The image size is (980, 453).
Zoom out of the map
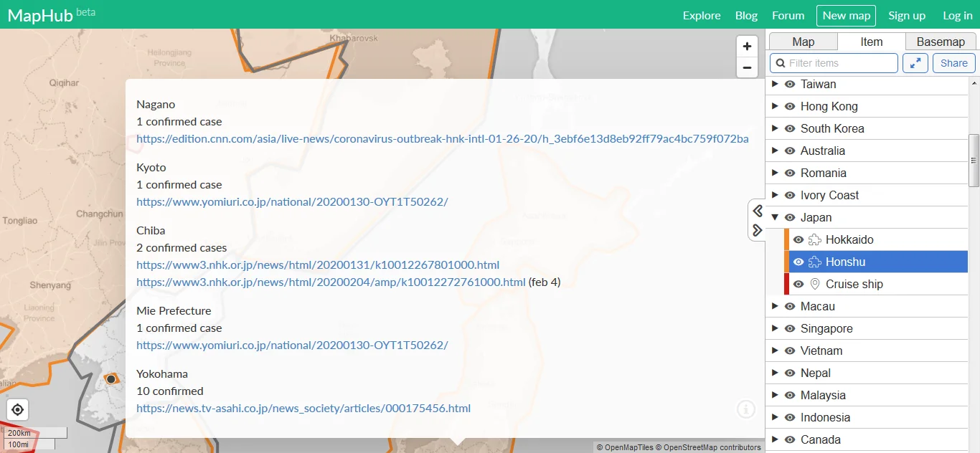point(747,67)
